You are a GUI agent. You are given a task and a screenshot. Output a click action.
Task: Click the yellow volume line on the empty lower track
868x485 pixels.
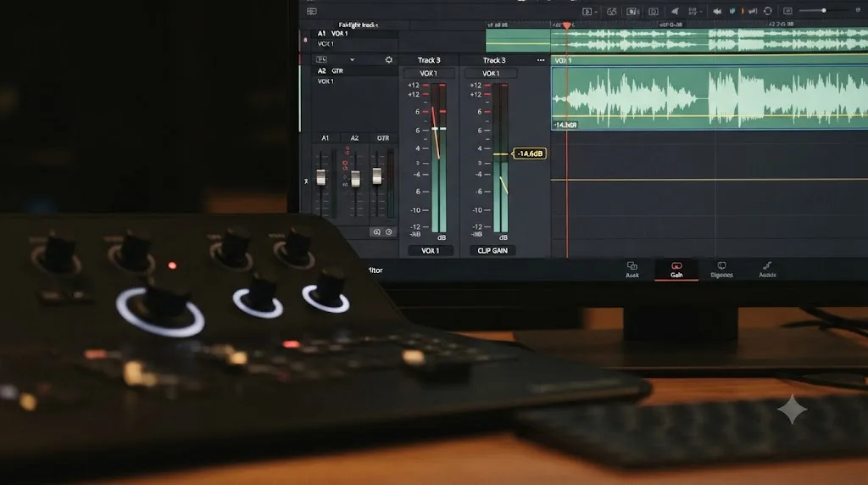(x=709, y=180)
